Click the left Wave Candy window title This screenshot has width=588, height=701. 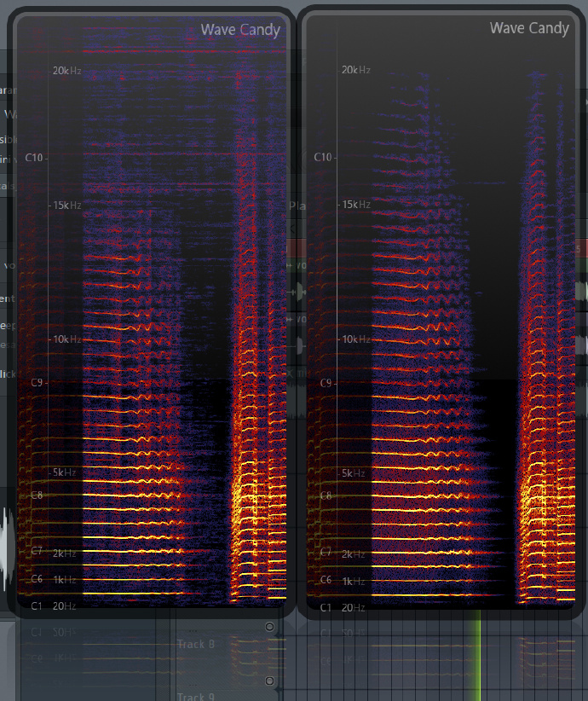point(240,30)
